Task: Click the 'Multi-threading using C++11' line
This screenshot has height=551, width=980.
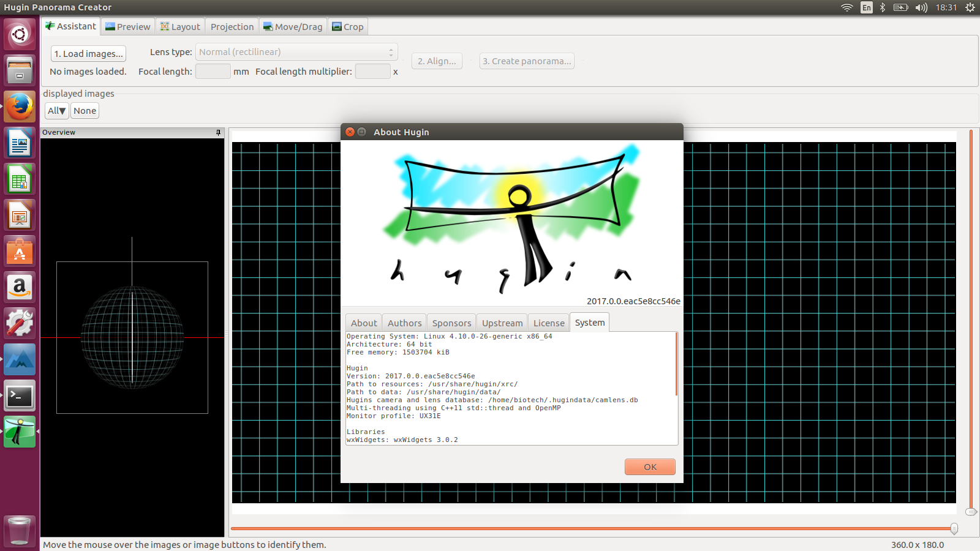Action: pyautogui.click(x=453, y=408)
